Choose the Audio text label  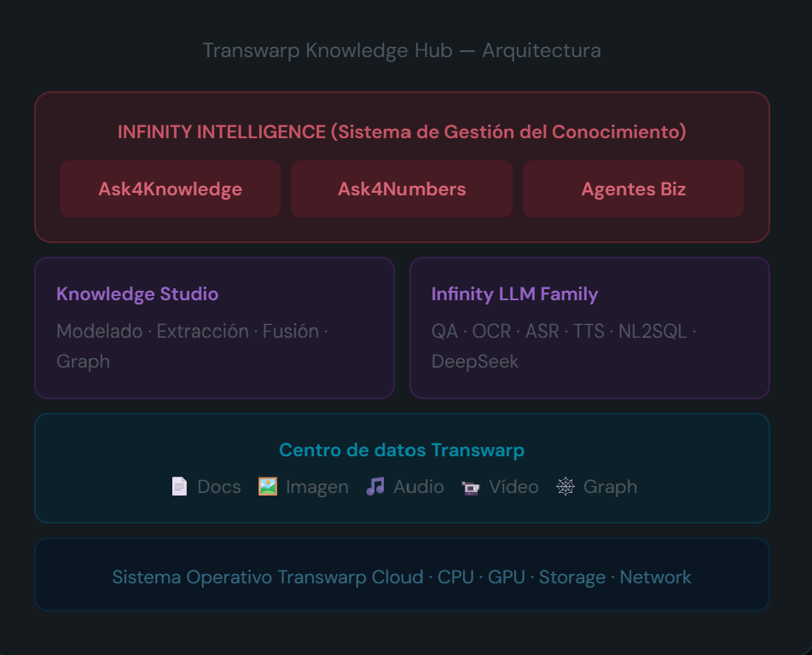tap(418, 487)
